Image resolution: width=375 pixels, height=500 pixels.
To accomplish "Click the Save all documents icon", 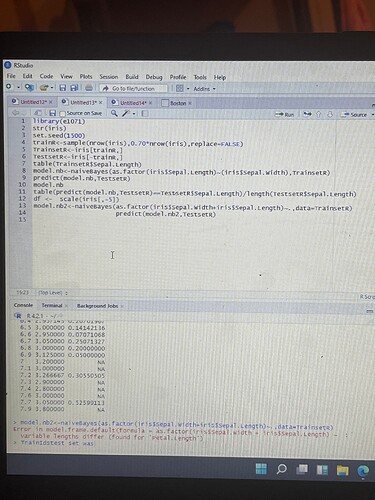I will 74,88.
